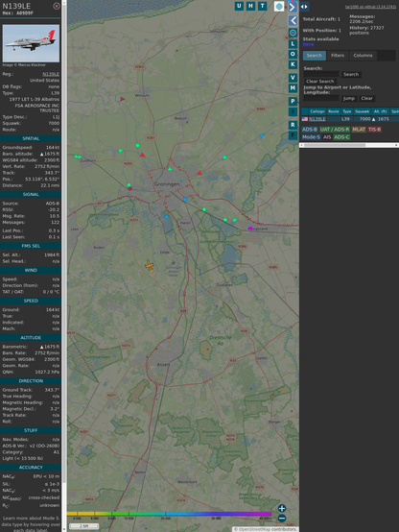The height and width of the screenshot is (532, 399).
Task: Click the double-arrow sidebar toggle button
Action: (x=304, y=7)
